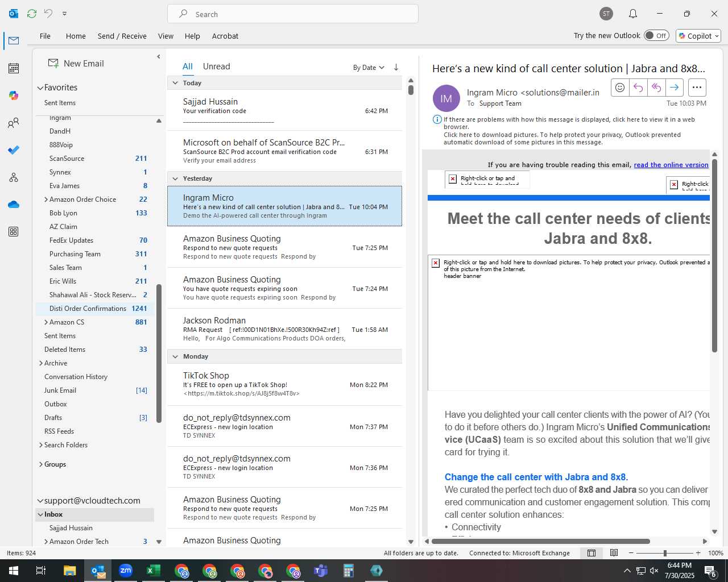Open the Help ribbon tab
This screenshot has width=728, height=582.
click(192, 36)
